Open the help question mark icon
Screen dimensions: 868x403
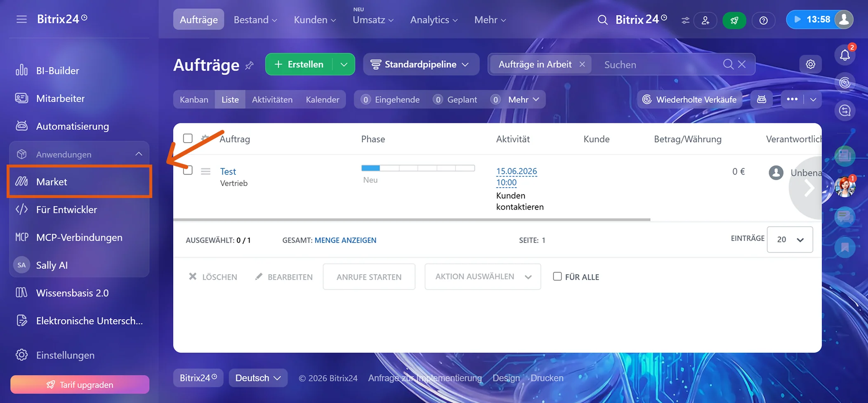tap(763, 20)
